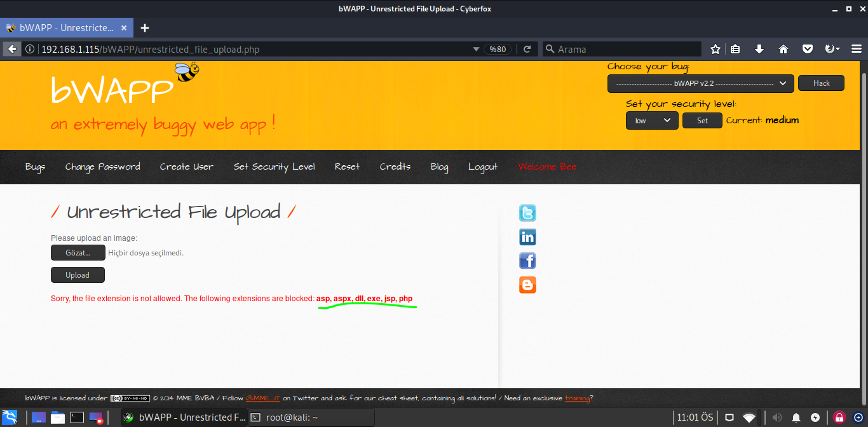Open the Blog menu item
The image size is (868, 427).
[439, 166]
